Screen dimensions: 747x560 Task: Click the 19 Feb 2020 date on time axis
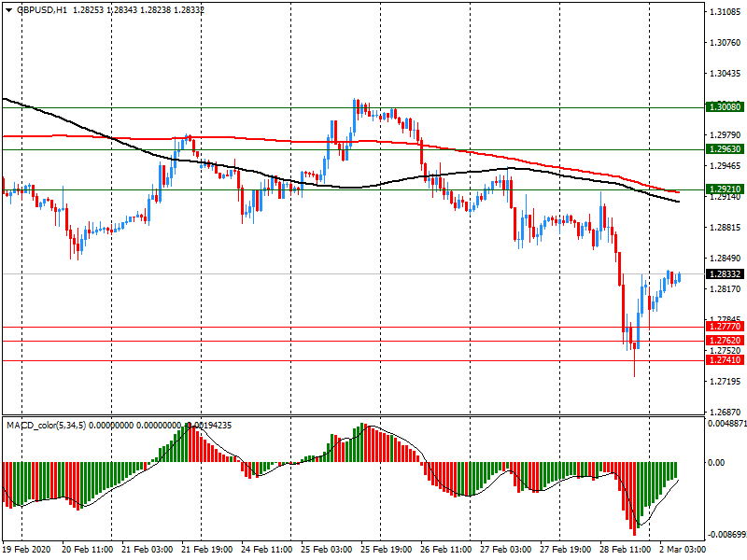pos(27,552)
